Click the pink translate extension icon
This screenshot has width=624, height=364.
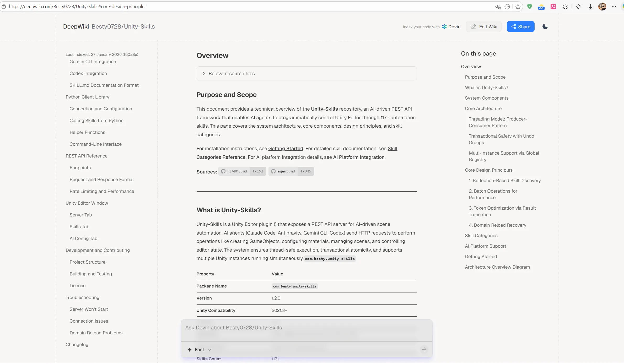[553, 7]
